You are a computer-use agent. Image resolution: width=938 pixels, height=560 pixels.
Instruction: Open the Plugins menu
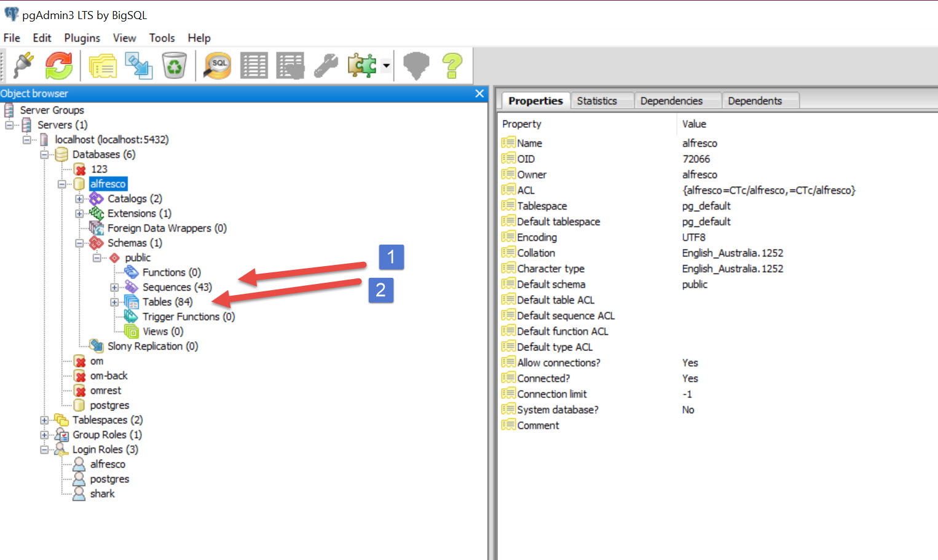coord(82,38)
